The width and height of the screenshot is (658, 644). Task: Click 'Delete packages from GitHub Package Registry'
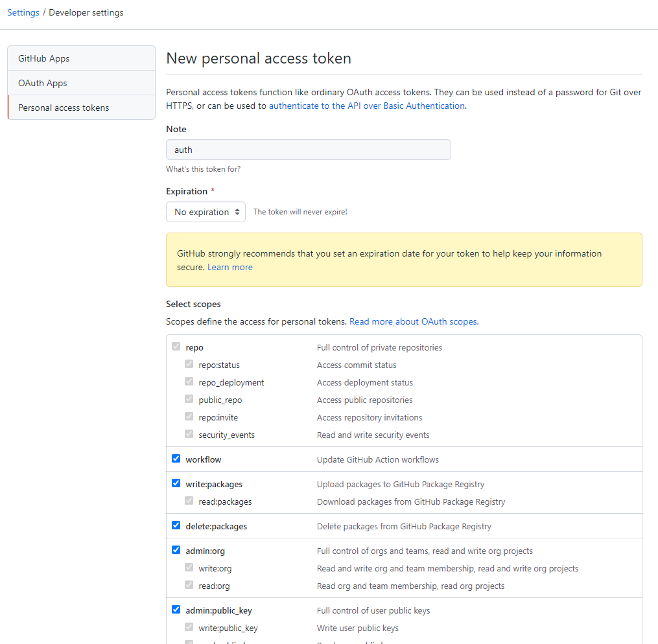pos(404,526)
